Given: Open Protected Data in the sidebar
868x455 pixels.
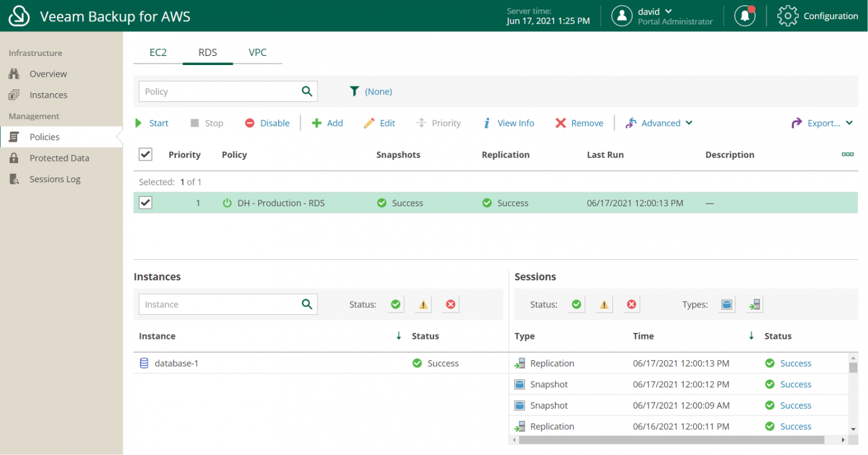Looking at the screenshot, I should [x=59, y=158].
